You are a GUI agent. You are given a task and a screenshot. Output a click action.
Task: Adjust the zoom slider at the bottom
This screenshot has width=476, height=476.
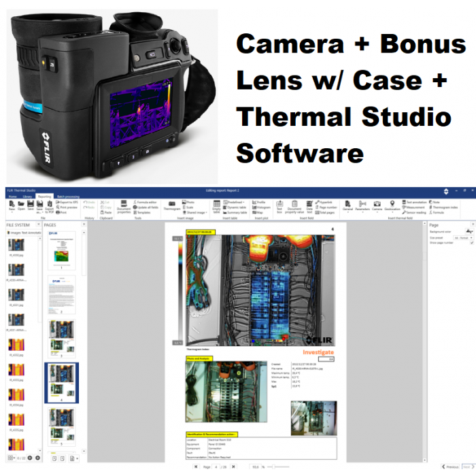[278, 467]
